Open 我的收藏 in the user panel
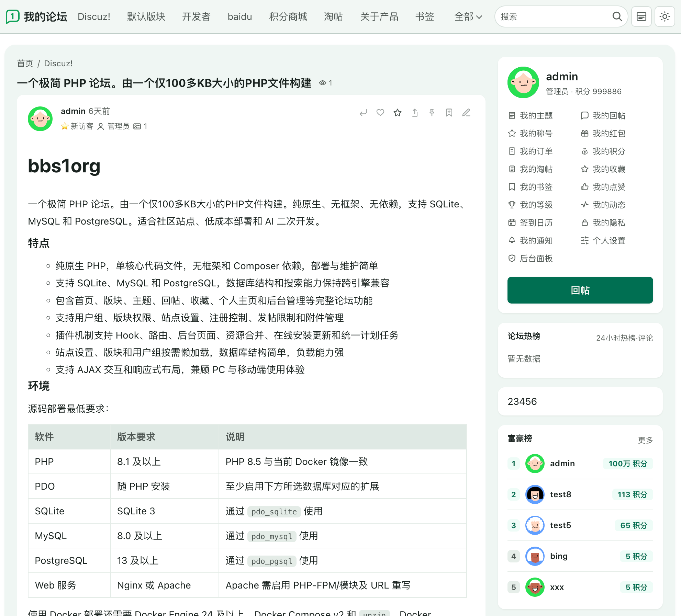Image resolution: width=681 pixels, height=616 pixels. (603, 169)
